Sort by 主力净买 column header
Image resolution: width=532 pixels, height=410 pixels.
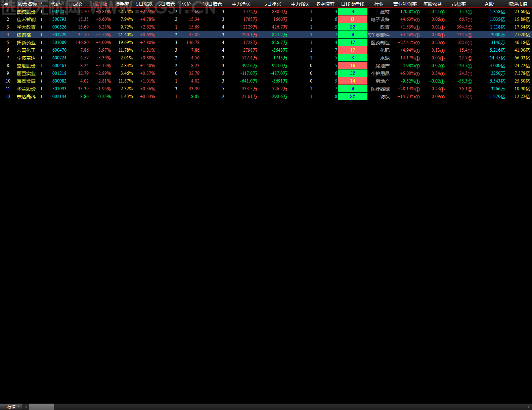click(x=241, y=4)
